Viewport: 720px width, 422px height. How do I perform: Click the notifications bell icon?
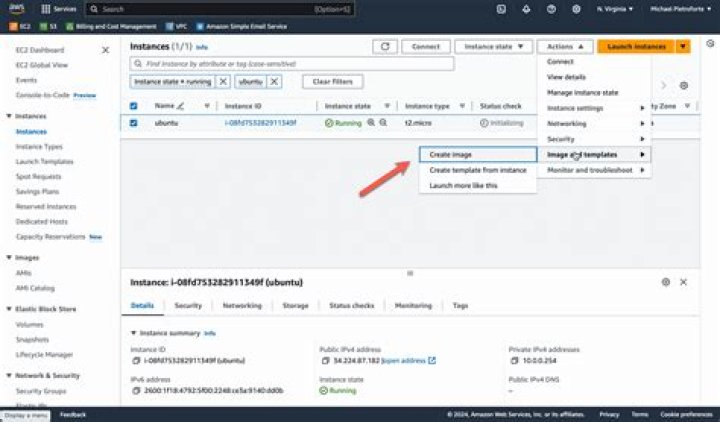click(x=527, y=8)
